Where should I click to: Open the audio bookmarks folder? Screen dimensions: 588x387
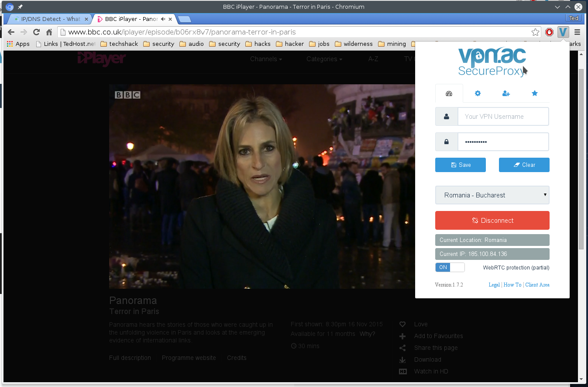pyautogui.click(x=191, y=44)
